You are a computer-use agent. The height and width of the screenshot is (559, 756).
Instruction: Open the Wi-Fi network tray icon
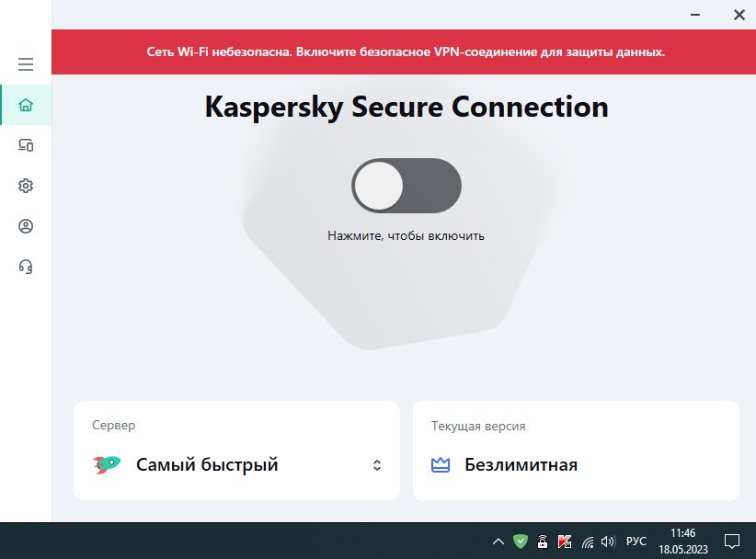pos(588,542)
